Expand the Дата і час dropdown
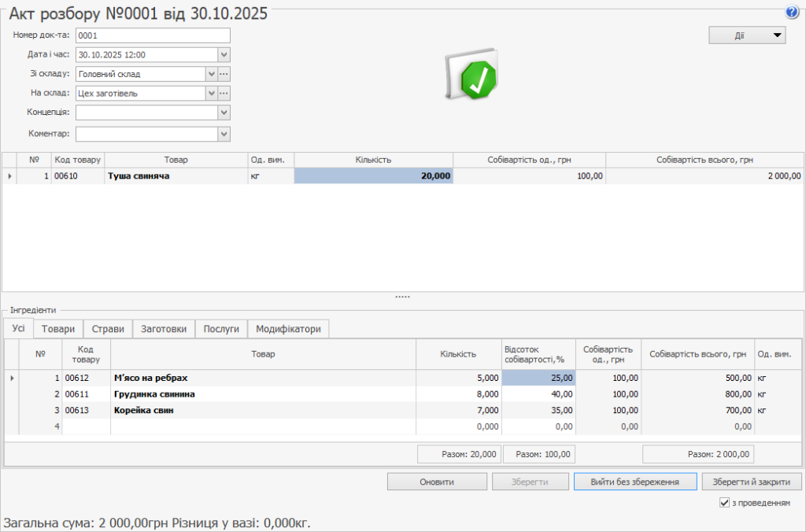 (x=224, y=55)
